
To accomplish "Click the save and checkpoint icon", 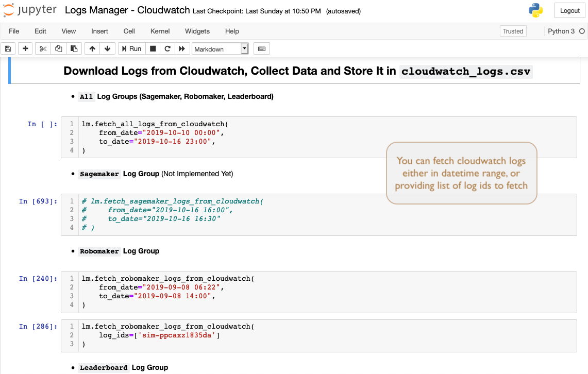I will click(8, 49).
